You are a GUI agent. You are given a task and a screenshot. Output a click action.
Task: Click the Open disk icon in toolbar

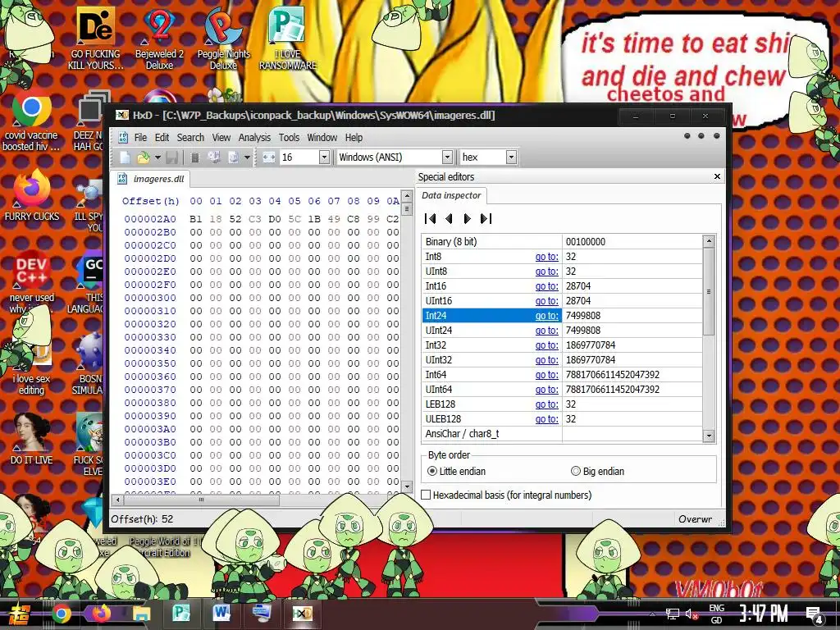pos(214,157)
